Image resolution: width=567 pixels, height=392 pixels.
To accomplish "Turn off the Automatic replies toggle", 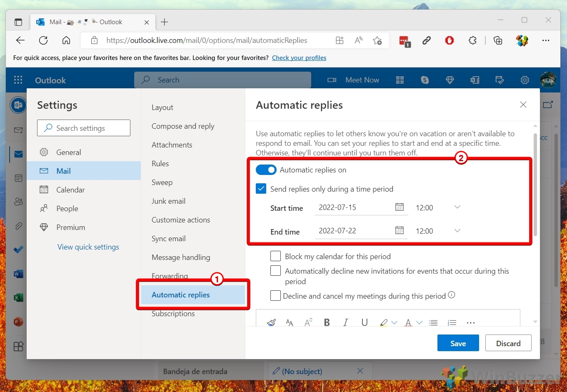I will [x=266, y=170].
